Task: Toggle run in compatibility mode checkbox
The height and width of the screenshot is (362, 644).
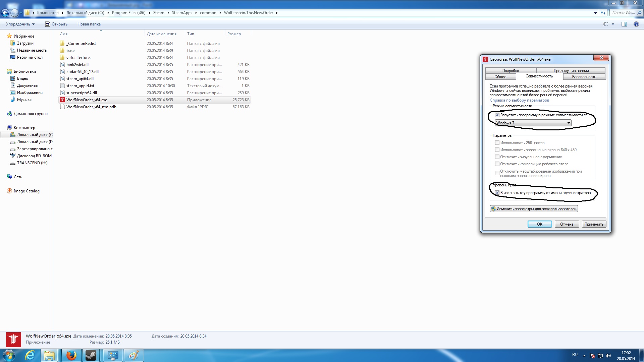Action: (x=497, y=115)
